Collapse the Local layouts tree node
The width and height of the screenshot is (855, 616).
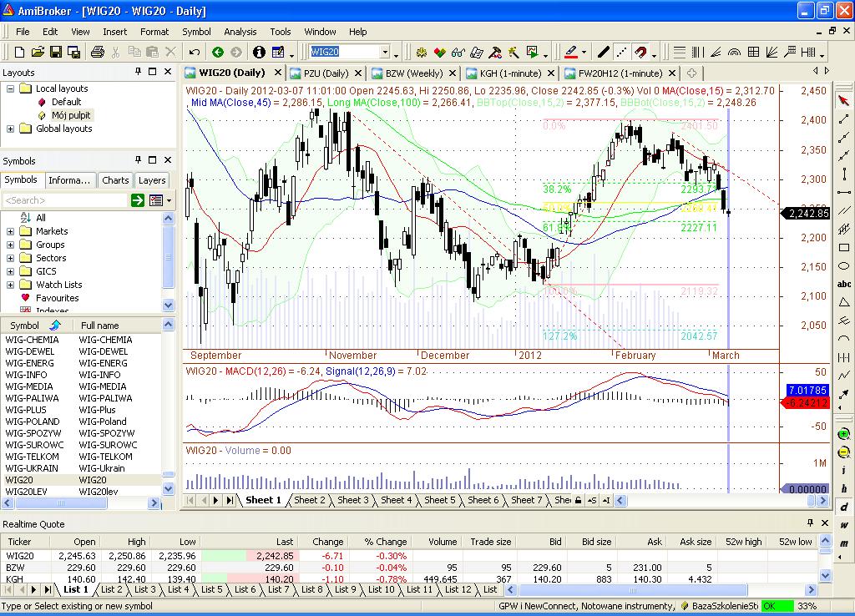pos(10,88)
